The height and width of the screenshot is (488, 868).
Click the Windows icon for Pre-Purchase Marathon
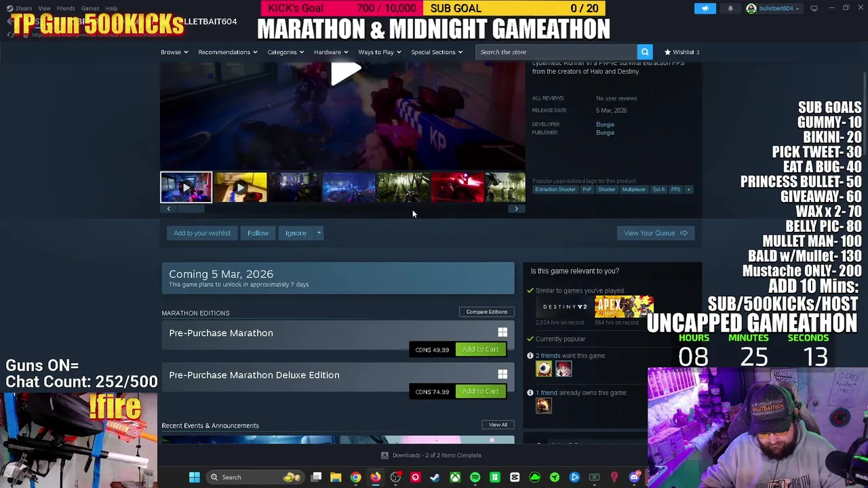(x=502, y=333)
